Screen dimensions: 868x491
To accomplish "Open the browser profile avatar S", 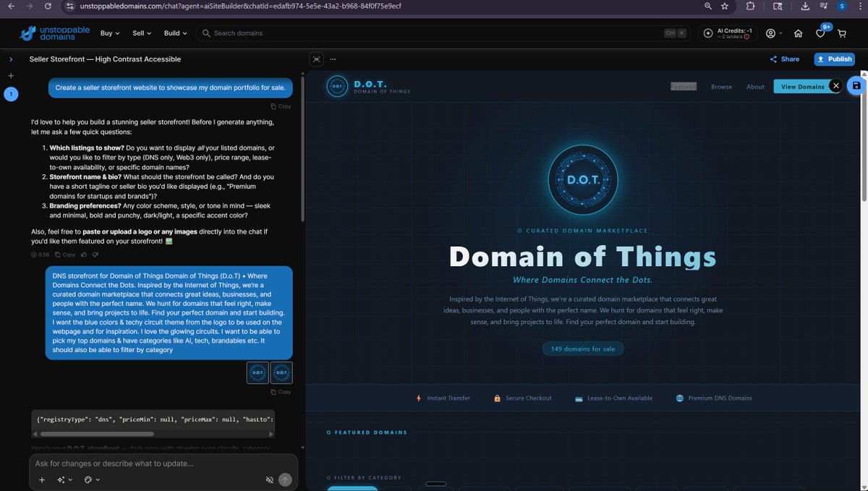I will pos(841,6).
